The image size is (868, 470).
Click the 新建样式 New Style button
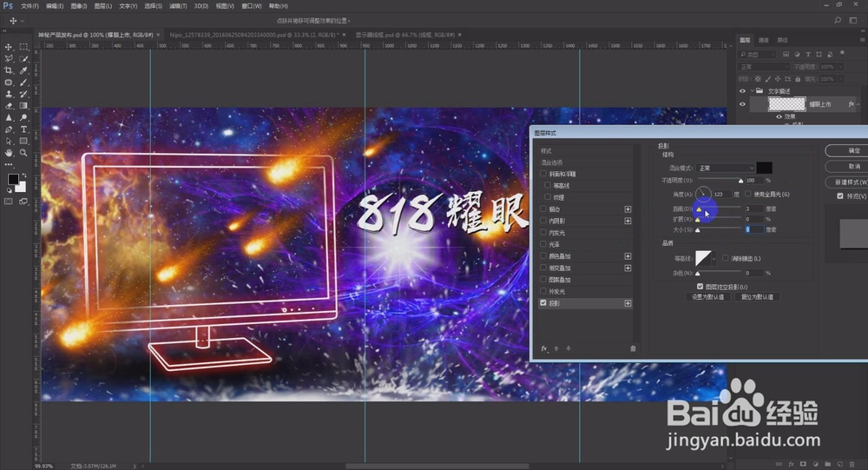point(846,182)
